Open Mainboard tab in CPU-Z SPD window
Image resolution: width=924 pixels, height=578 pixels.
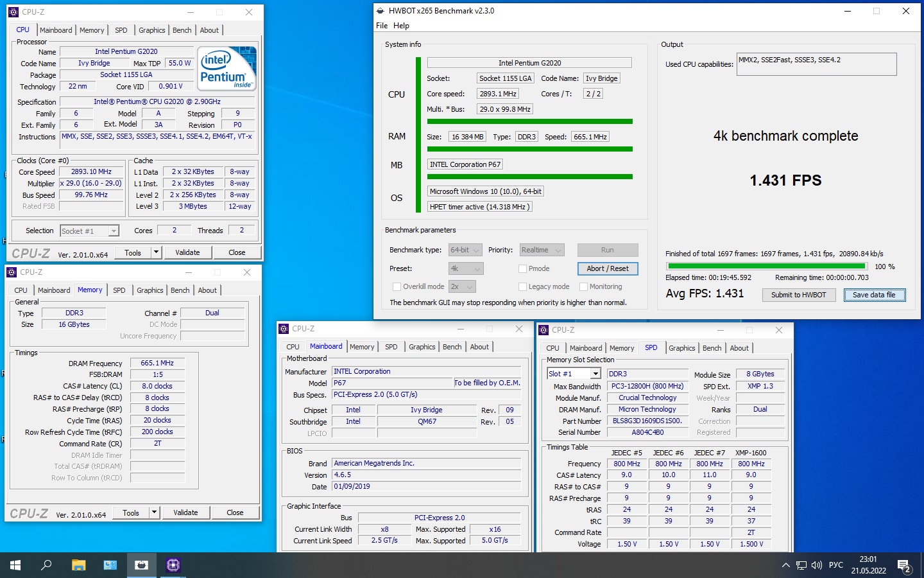pos(586,348)
